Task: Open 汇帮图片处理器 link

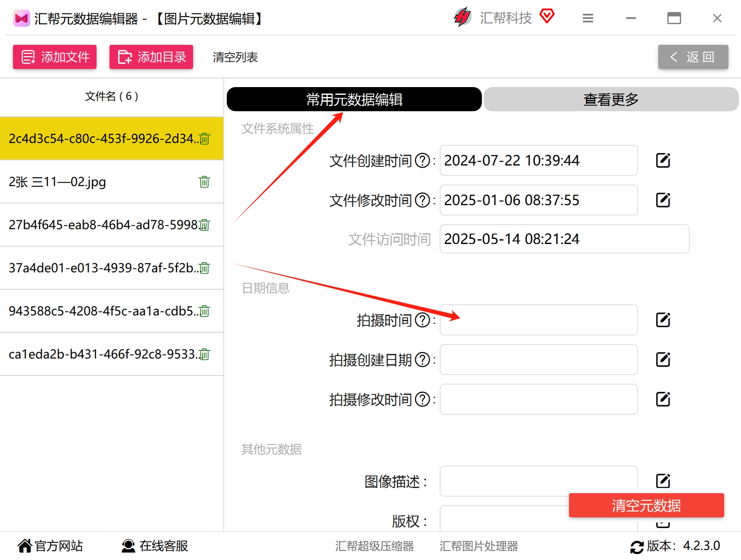Action: pyautogui.click(x=478, y=546)
